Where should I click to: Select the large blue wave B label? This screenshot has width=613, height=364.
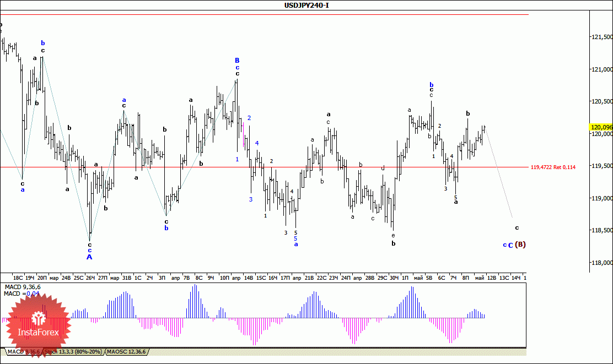(x=237, y=61)
